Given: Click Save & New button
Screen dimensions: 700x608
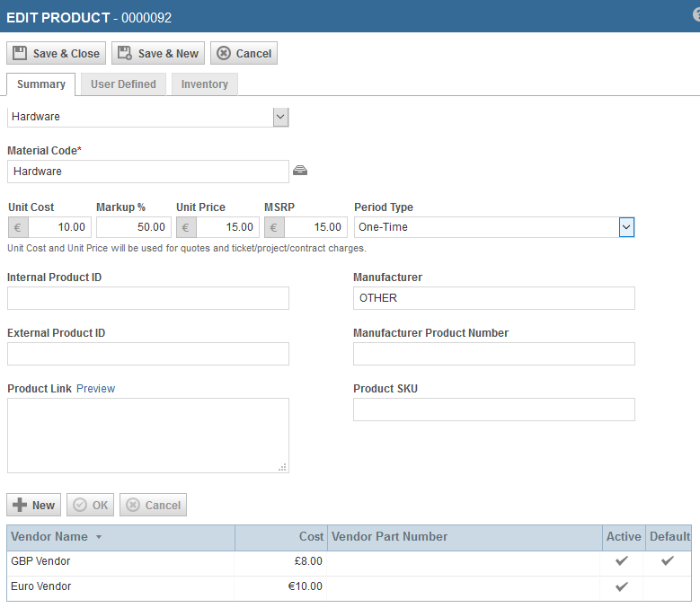Looking at the screenshot, I should coord(158,53).
